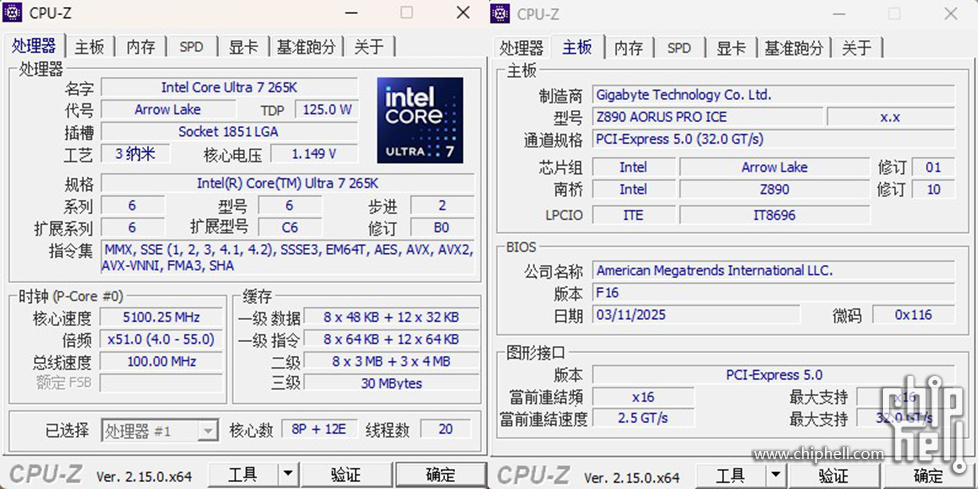Close the right CPU-Z window
This screenshot has width=980, height=489.
pyautogui.click(x=951, y=14)
